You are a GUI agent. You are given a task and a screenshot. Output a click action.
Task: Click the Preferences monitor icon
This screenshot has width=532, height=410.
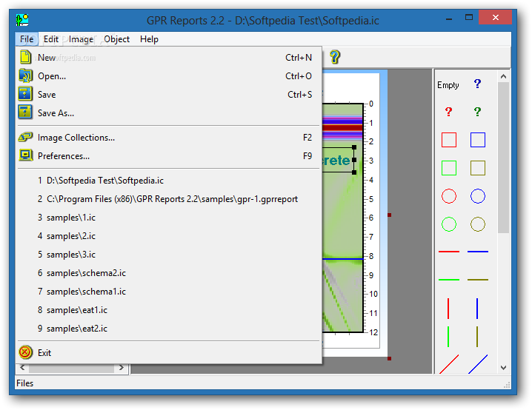[x=25, y=155]
